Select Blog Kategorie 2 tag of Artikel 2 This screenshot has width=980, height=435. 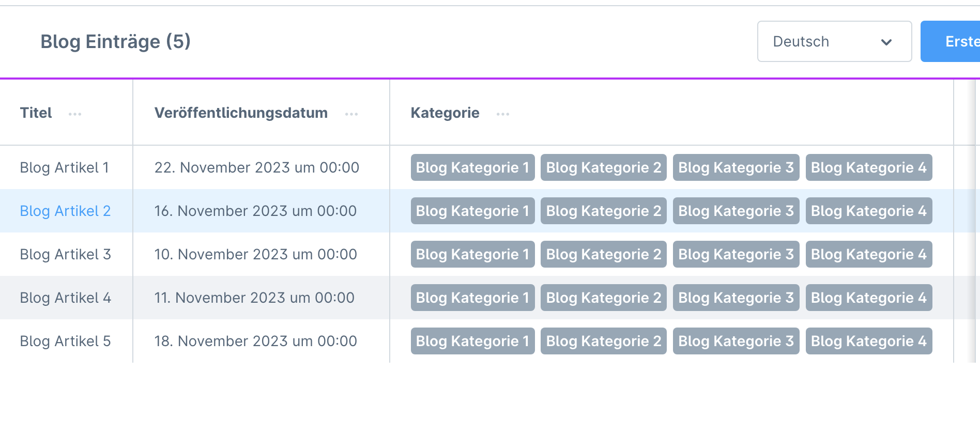pyautogui.click(x=603, y=211)
